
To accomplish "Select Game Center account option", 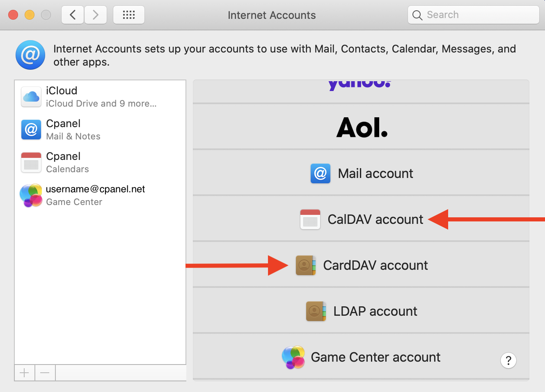I will click(361, 356).
